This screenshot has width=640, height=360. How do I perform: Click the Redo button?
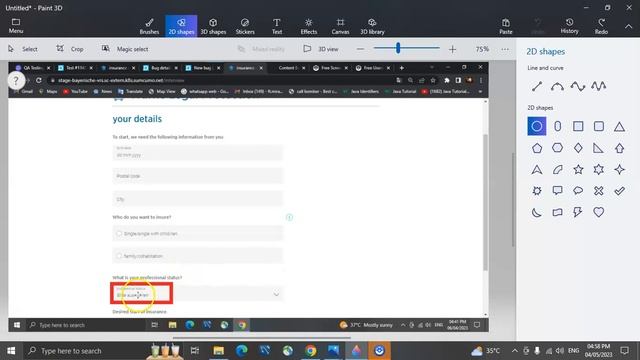click(601, 26)
